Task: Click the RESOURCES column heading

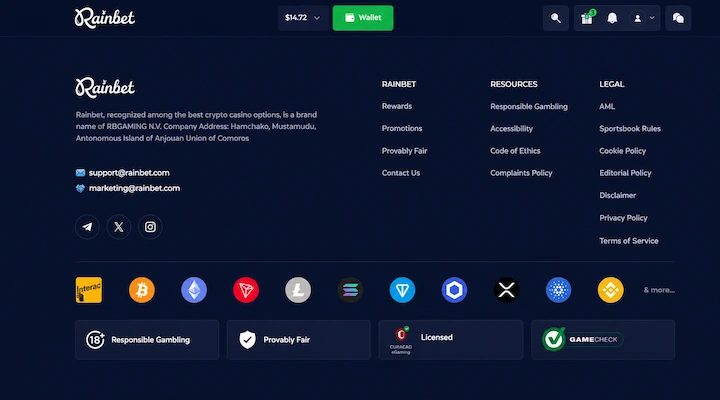Action: coord(514,84)
